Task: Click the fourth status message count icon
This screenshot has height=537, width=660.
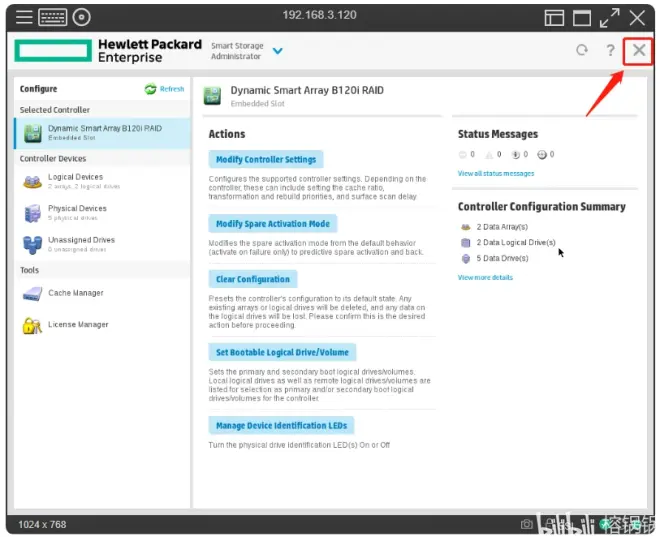Action: coord(542,155)
